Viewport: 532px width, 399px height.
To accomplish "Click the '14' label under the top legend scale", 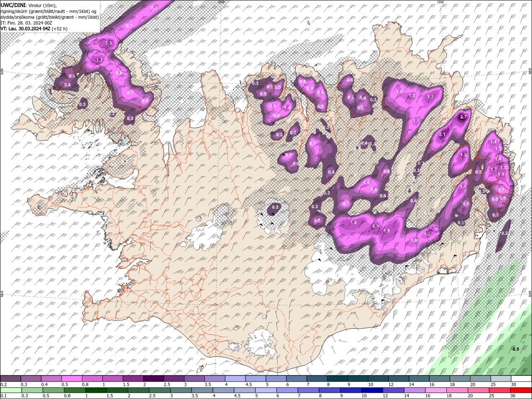I will tap(412, 384).
